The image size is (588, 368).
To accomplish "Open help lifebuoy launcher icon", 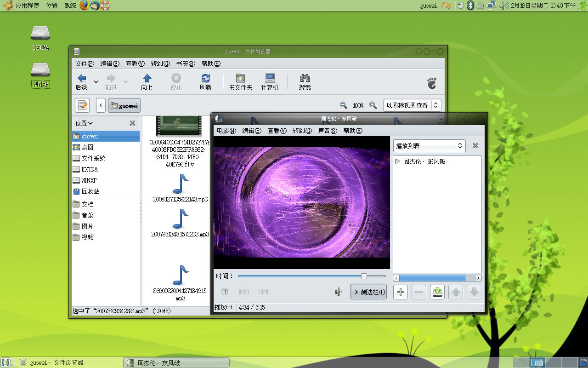I will tap(105, 6).
